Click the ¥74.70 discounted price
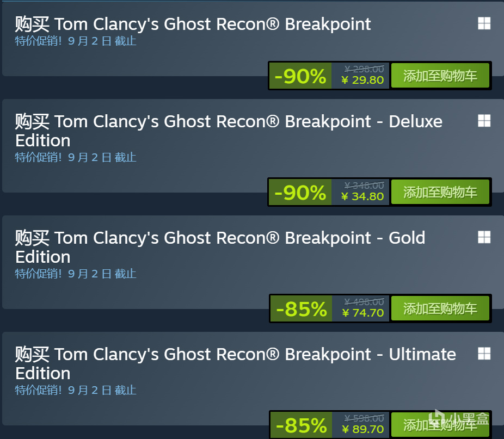This screenshot has width=504, height=439. pyautogui.click(x=363, y=313)
